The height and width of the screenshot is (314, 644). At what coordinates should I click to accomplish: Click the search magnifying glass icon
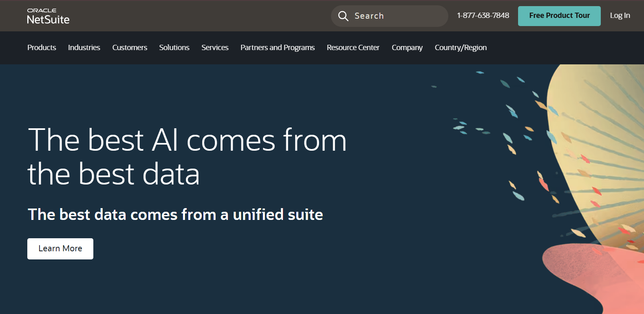point(343,16)
